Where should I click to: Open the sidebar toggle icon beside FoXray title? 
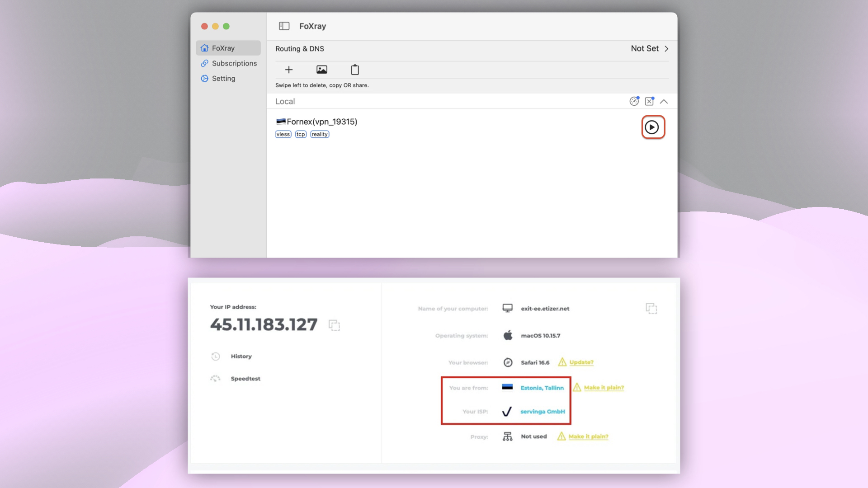point(284,26)
